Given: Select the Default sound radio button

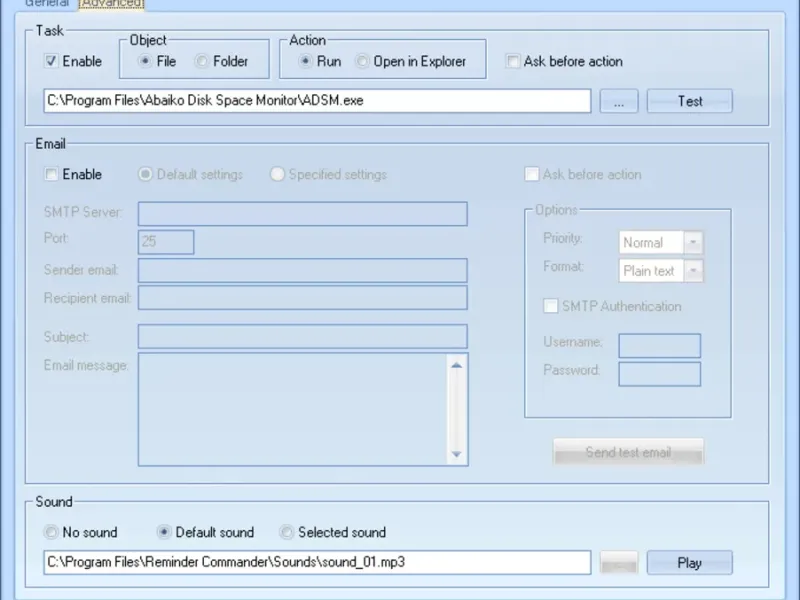Looking at the screenshot, I should (x=164, y=532).
